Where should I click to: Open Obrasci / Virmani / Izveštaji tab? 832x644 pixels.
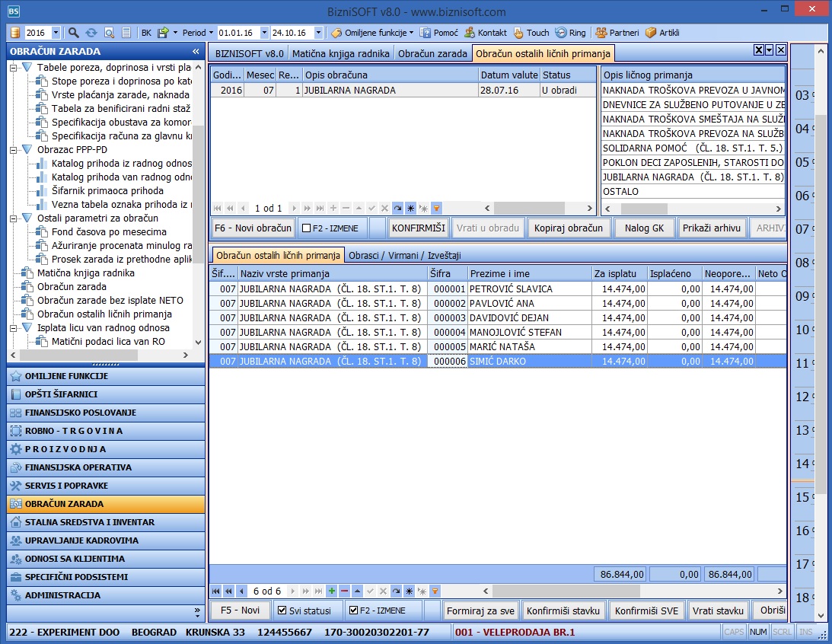[x=404, y=255]
